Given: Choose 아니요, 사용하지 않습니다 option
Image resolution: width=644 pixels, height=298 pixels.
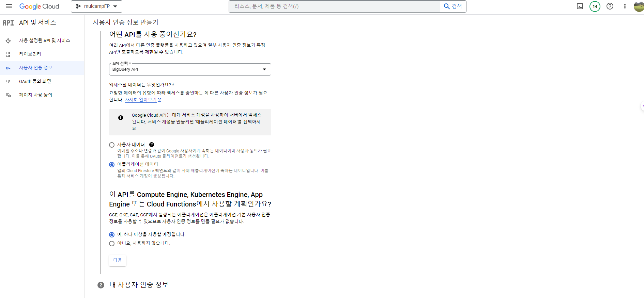Looking at the screenshot, I should 112,244.
